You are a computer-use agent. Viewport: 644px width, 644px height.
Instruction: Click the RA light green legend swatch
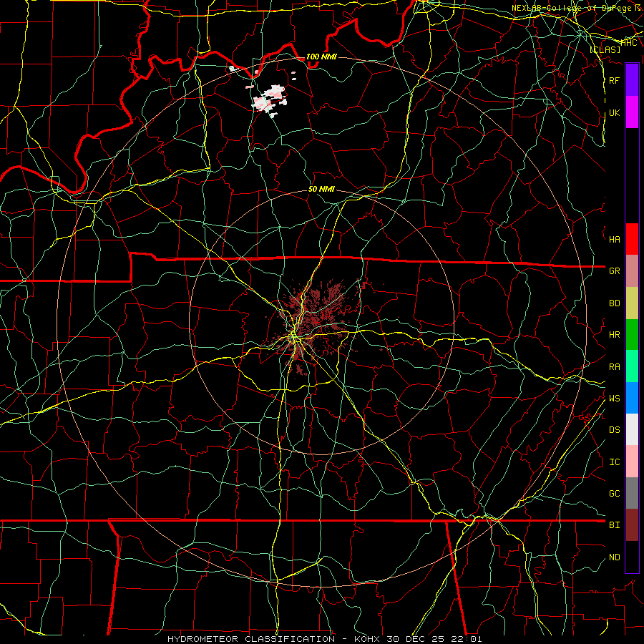[632, 366]
